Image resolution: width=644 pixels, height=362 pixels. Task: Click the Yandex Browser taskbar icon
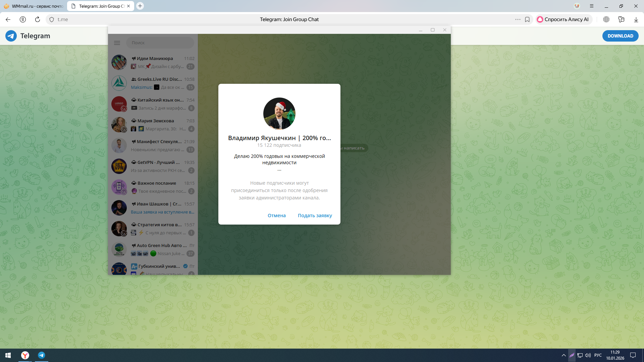click(x=25, y=355)
